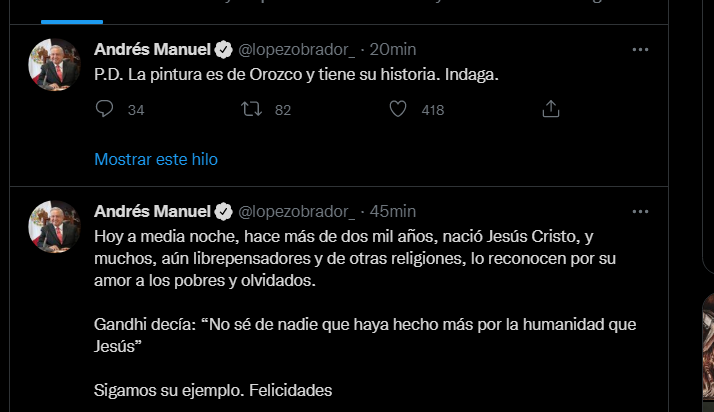
Task: Open more options on the 20min tweet
Action: [x=643, y=49]
